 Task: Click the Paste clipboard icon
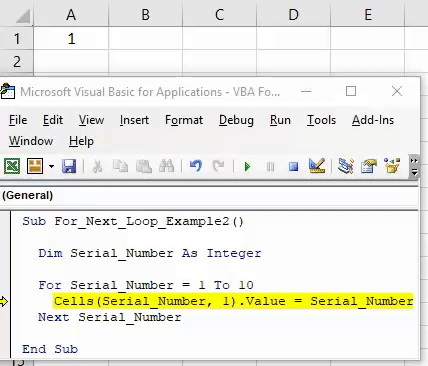[x=144, y=166]
